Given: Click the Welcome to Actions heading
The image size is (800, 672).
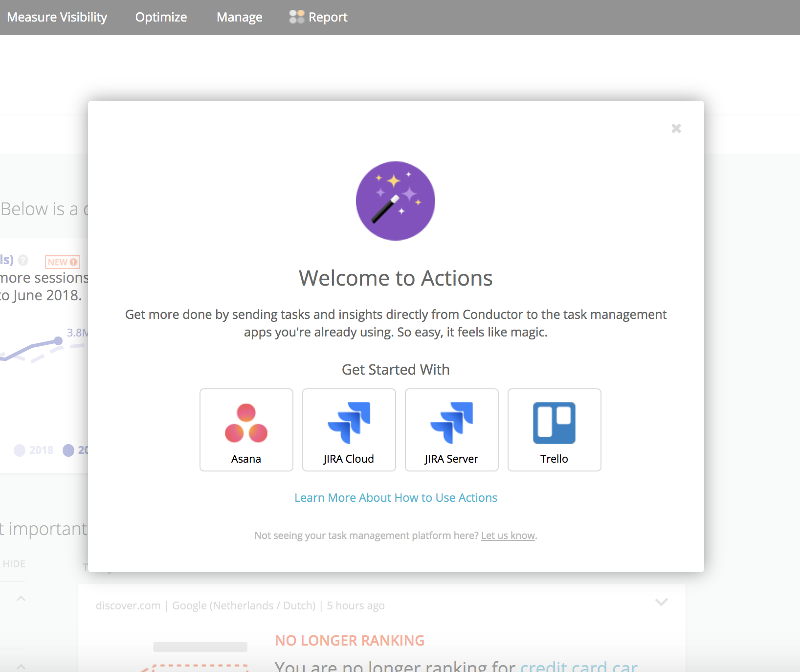Looking at the screenshot, I should click(x=396, y=278).
